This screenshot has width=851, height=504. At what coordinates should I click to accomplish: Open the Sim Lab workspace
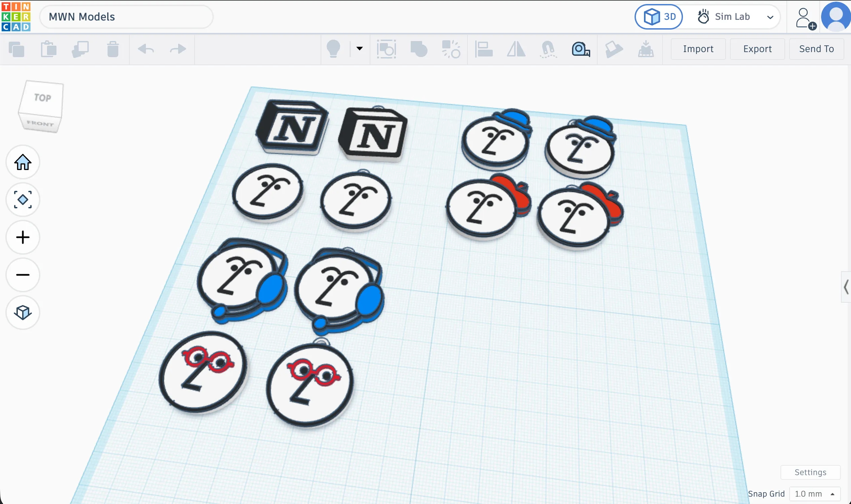click(724, 17)
